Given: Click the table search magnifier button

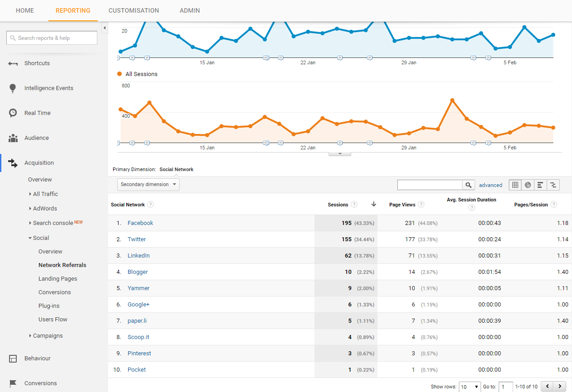Looking at the screenshot, I should point(468,185).
